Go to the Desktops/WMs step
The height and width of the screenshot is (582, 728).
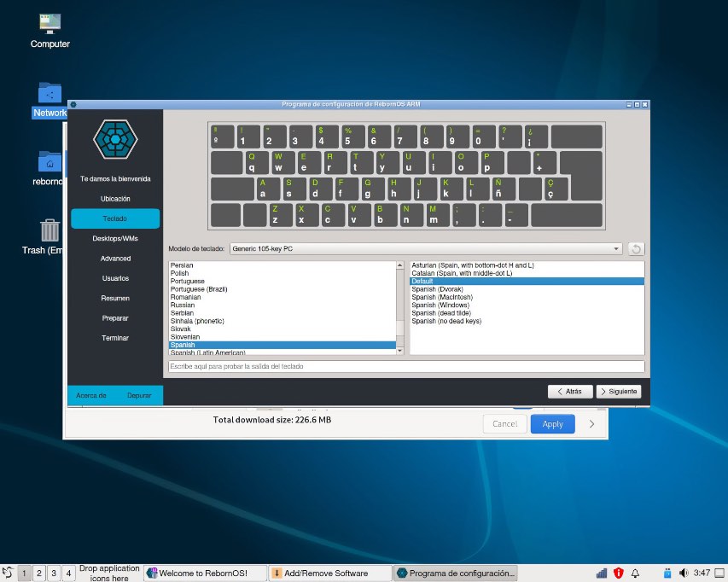(x=115, y=239)
